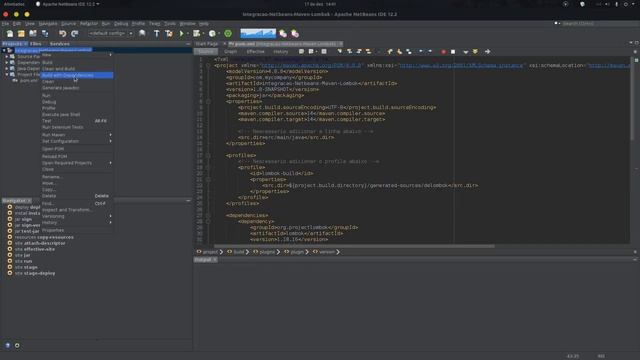Click the 'project' breadcrumb below the editor

point(210,252)
